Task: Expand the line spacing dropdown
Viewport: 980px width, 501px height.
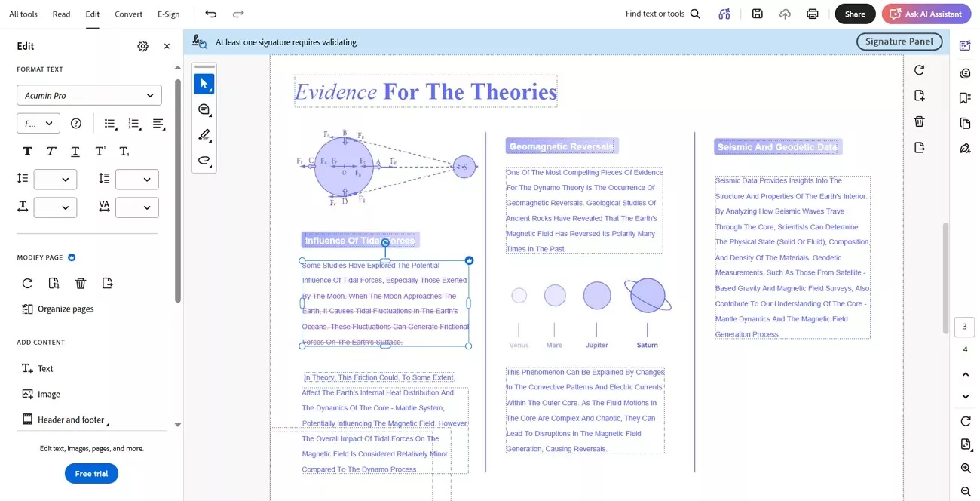Action: click(55, 180)
